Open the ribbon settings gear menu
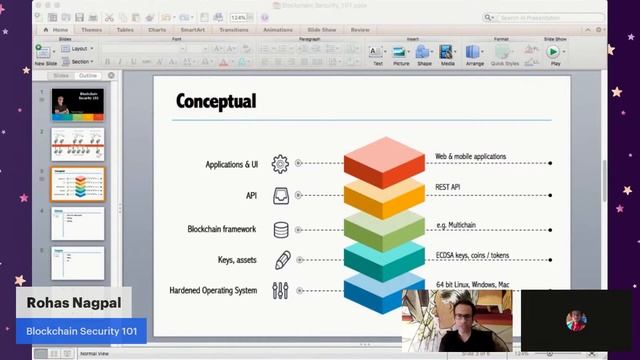Screen dimensions: 640x360 click(x=599, y=30)
